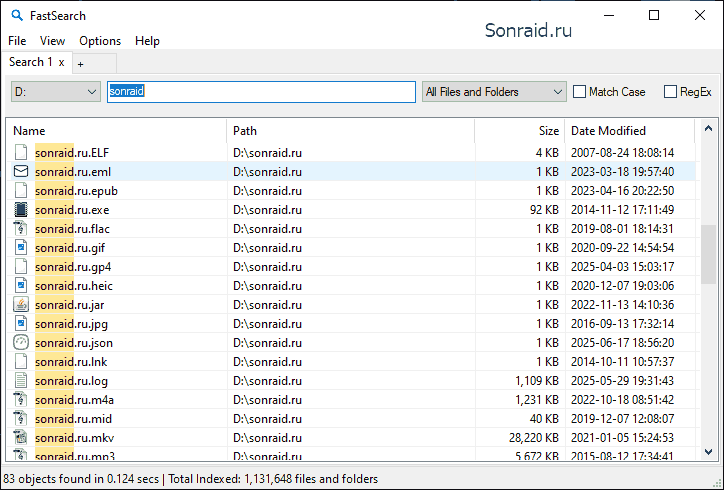This screenshot has width=724, height=490.
Task: Select the sonraid.ru.mid file name
Action: [x=73, y=419]
